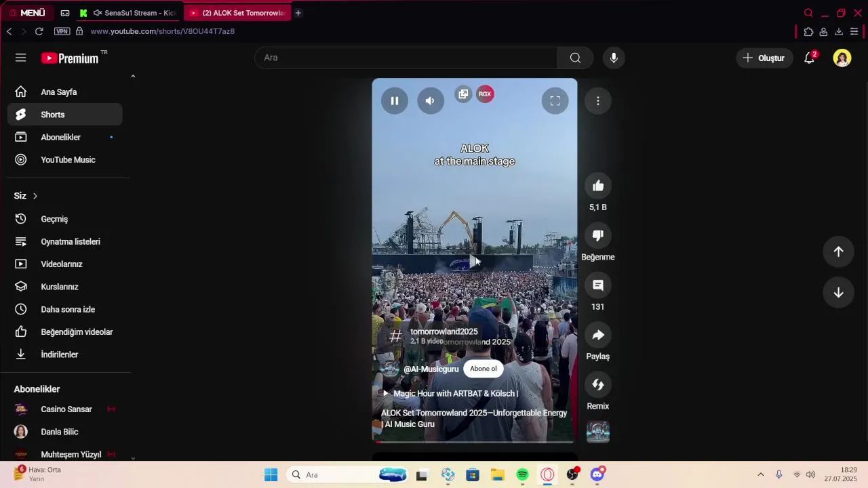Open YouTube Music in sidebar
Screen dimensions: 868x488
65,160
